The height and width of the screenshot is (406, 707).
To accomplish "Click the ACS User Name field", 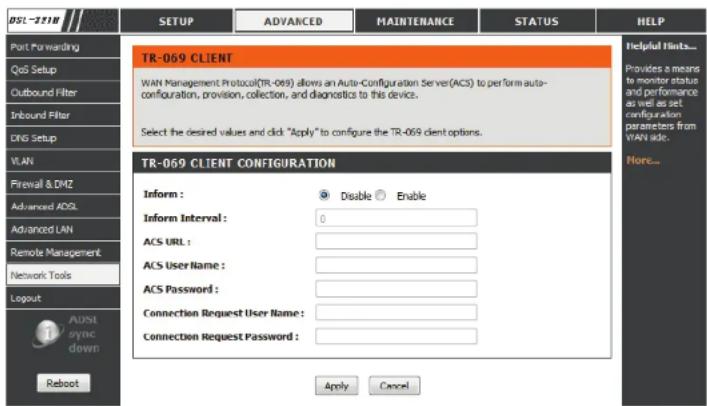I will coord(396,265).
